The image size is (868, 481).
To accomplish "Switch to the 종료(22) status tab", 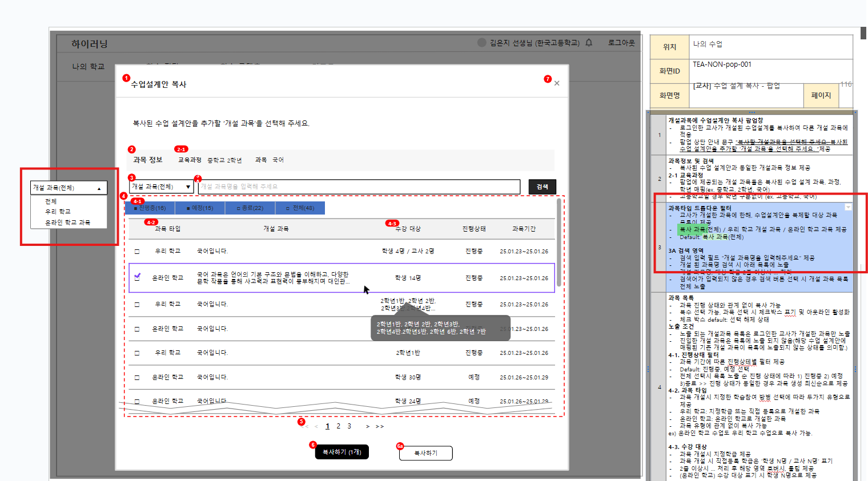I will tap(250, 208).
